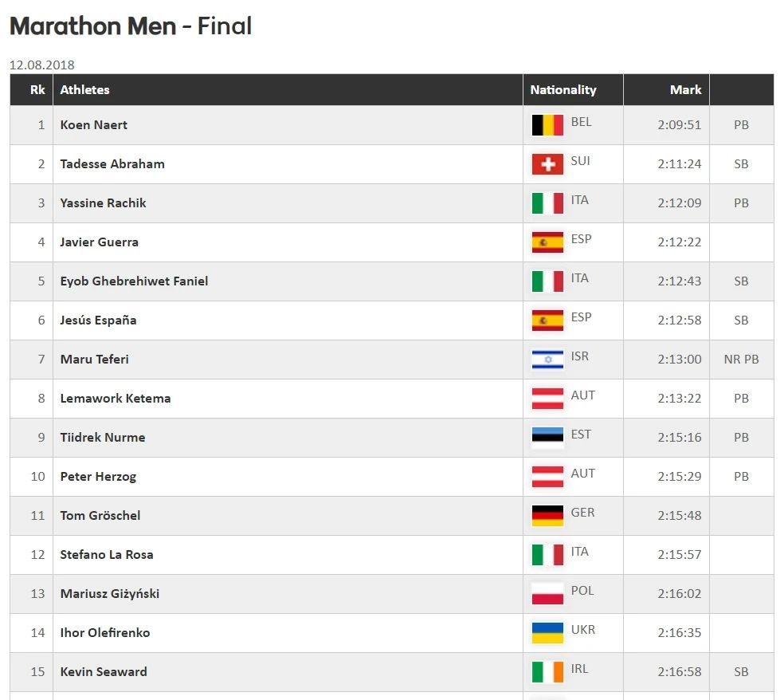Click the Belgium flag icon
Image resolution: width=784 pixels, height=700 pixels.
tap(547, 125)
